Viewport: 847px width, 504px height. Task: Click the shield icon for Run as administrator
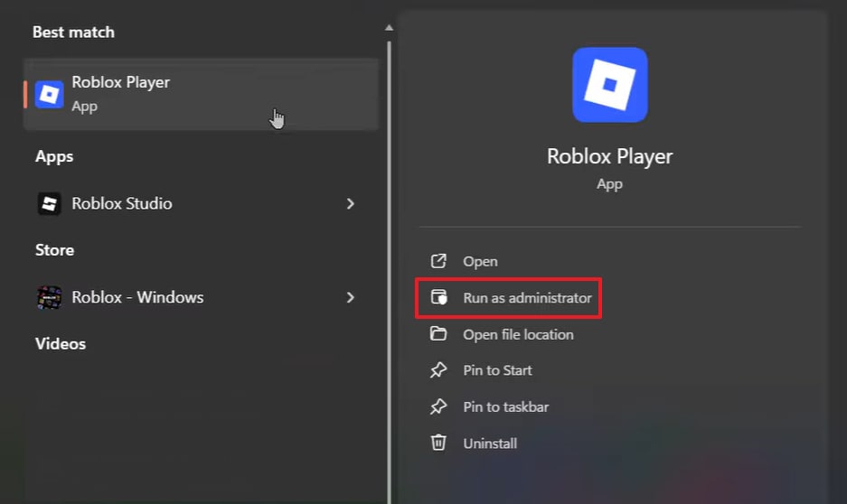click(438, 297)
